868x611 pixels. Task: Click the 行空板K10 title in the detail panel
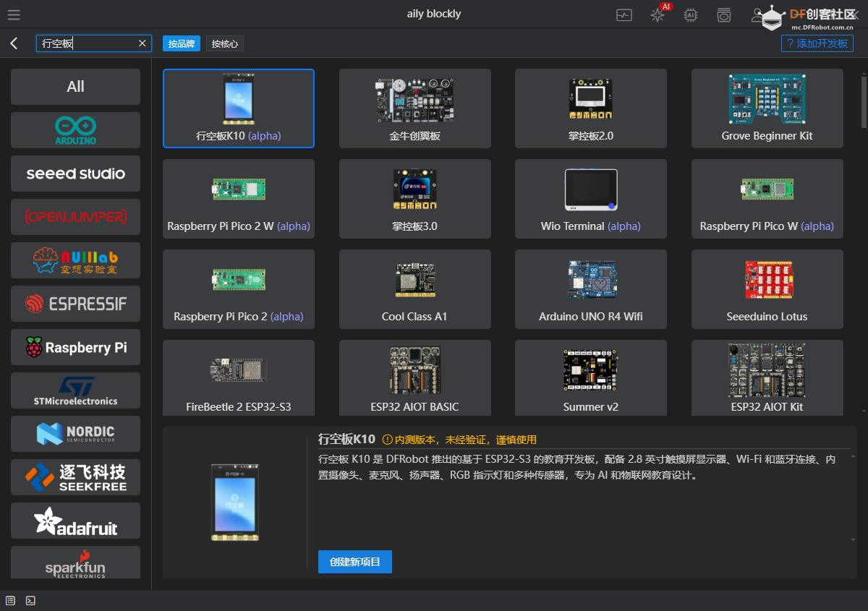tap(346, 439)
